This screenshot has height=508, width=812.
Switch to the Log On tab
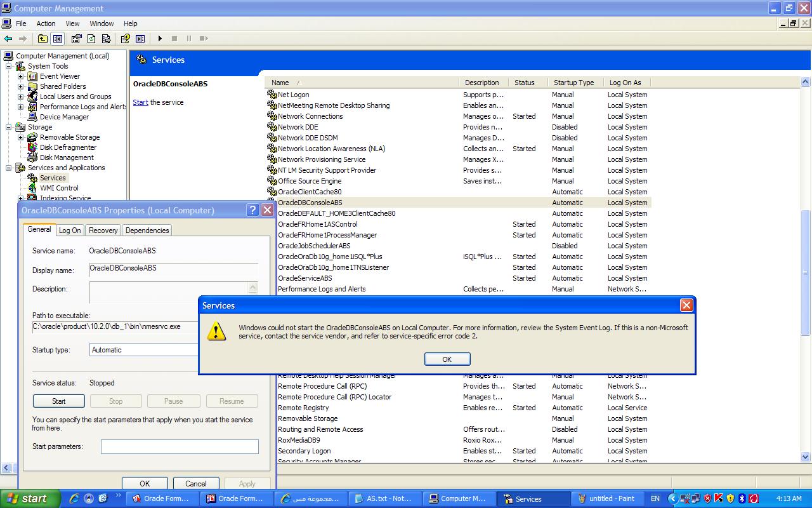tap(70, 231)
